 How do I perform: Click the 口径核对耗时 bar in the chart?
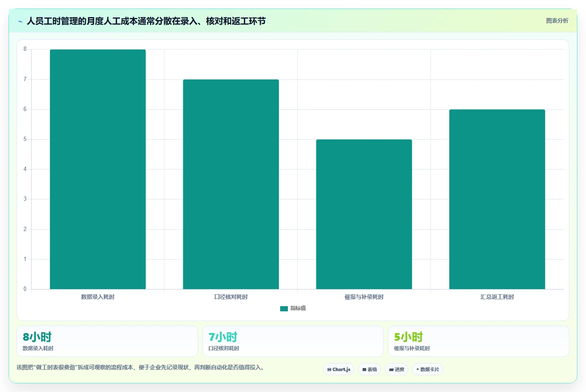231,184
